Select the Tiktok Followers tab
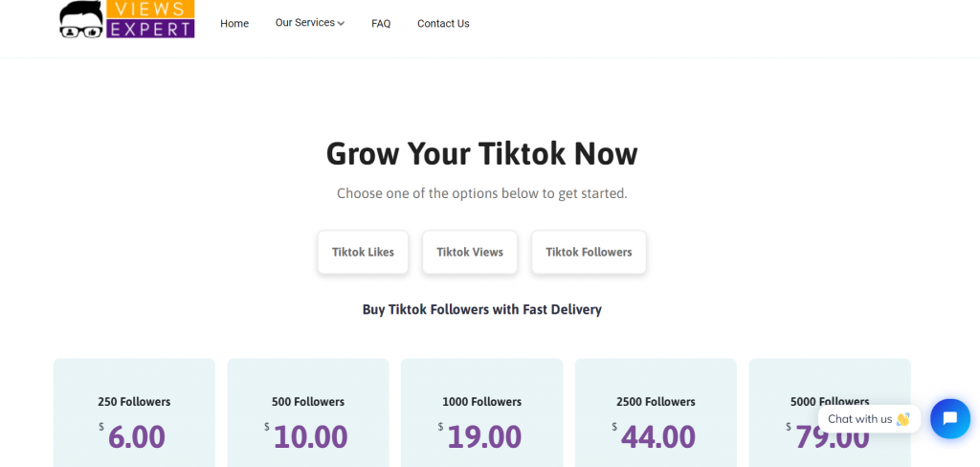980x467 pixels. [x=589, y=252]
